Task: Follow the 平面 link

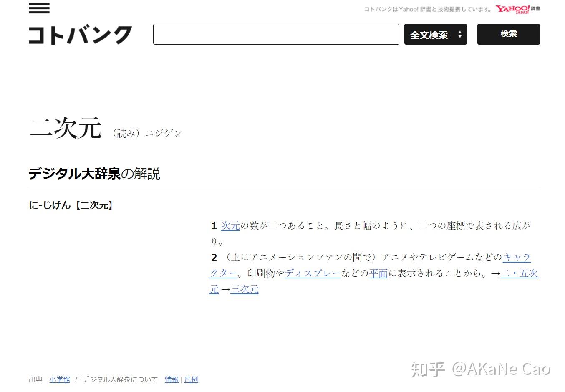Action: pos(378,273)
